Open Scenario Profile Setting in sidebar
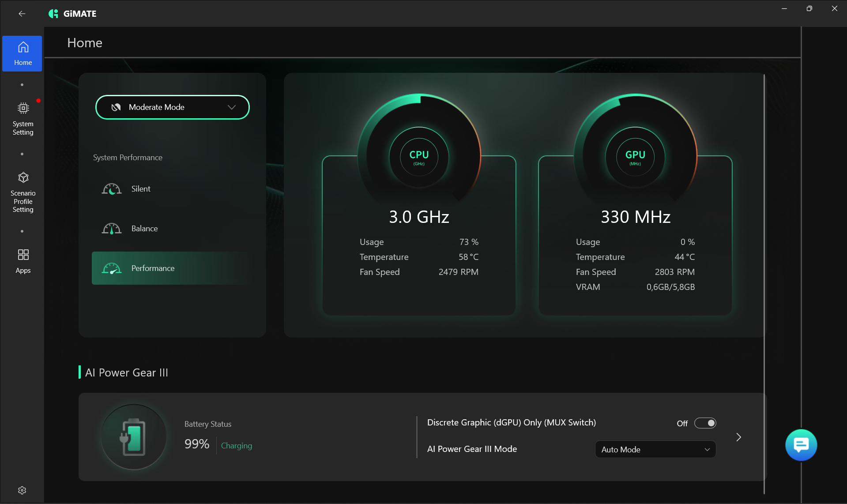Screen dimensions: 847x504 [23, 192]
